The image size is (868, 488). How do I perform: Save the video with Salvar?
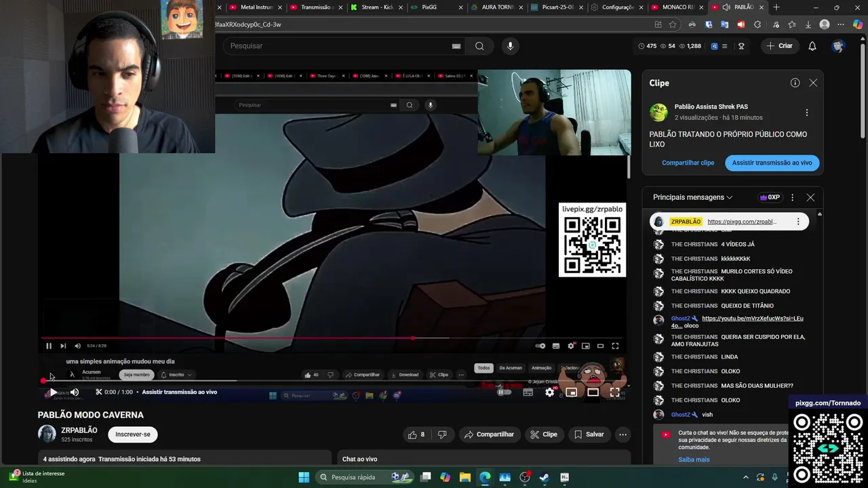[x=589, y=434]
